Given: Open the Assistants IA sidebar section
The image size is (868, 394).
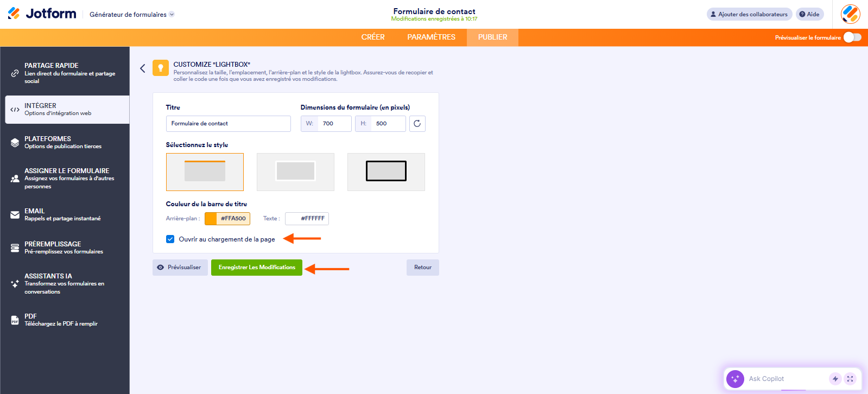Looking at the screenshot, I should tap(67, 284).
